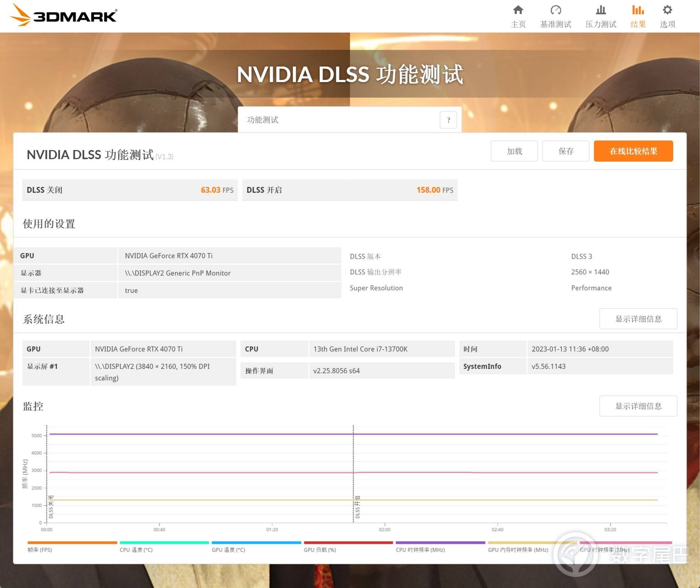
Task: Open the 基准测试 benchmarks tab
Action: pos(556,16)
